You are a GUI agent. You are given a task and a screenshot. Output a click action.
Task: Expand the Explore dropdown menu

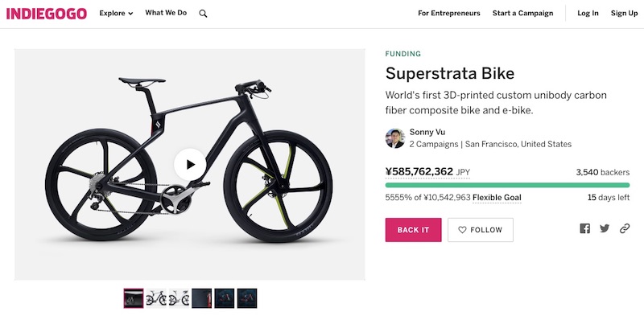[116, 13]
